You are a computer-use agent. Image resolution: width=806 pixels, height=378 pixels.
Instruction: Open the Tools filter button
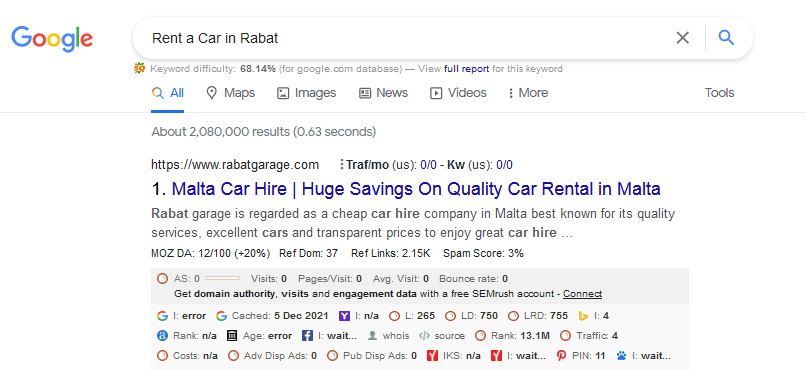pos(719,93)
